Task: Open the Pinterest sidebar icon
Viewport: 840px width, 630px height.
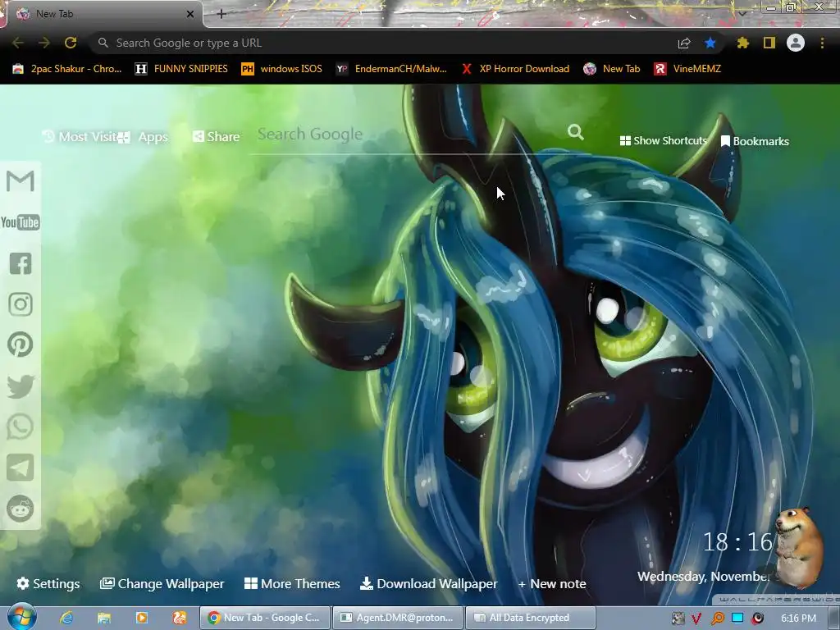Action: [21, 345]
